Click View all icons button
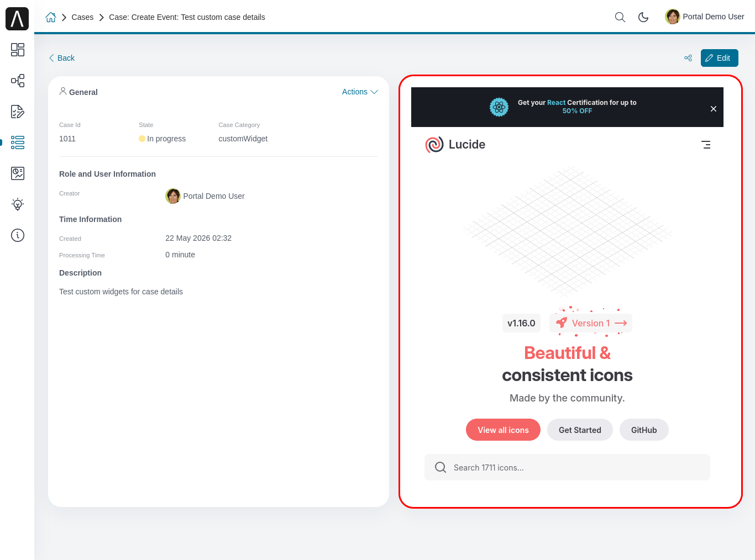Image resolution: width=755 pixels, height=560 pixels. (503, 430)
